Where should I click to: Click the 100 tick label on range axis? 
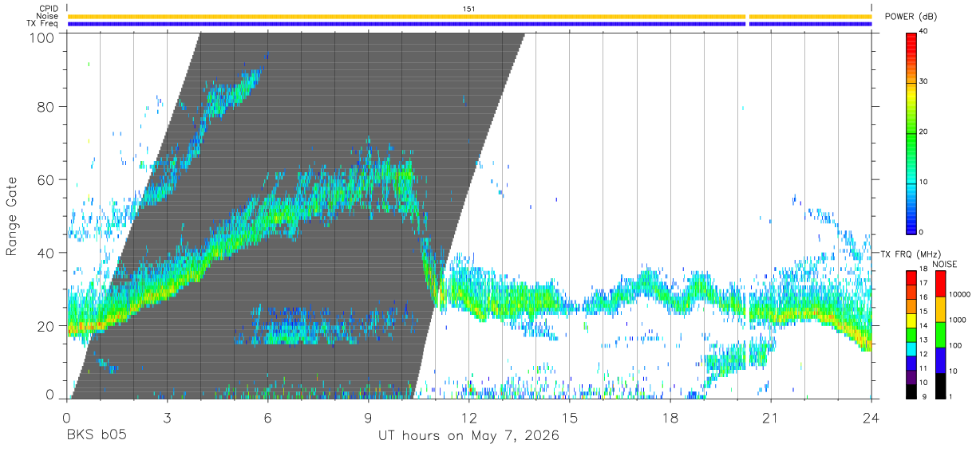click(42, 37)
